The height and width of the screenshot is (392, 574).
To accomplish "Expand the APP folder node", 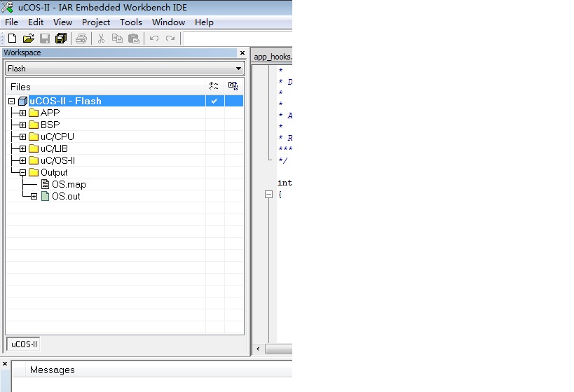I will pyautogui.click(x=22, y=113).
